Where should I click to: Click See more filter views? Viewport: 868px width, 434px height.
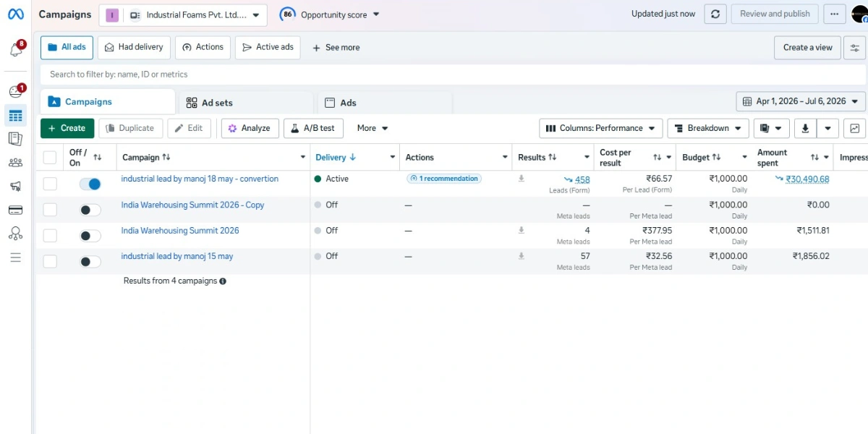[x=336, y=48]
